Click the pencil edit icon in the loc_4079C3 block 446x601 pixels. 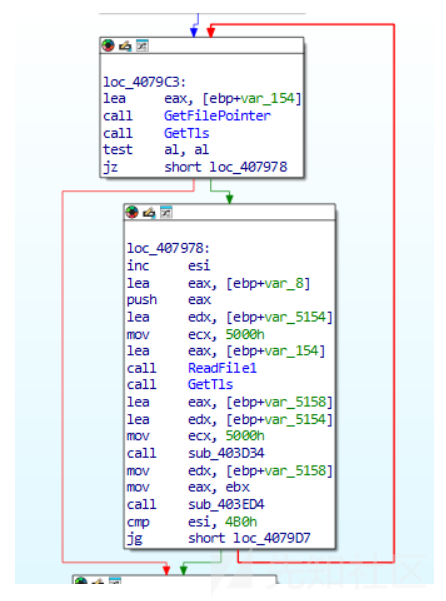[125, 46]
